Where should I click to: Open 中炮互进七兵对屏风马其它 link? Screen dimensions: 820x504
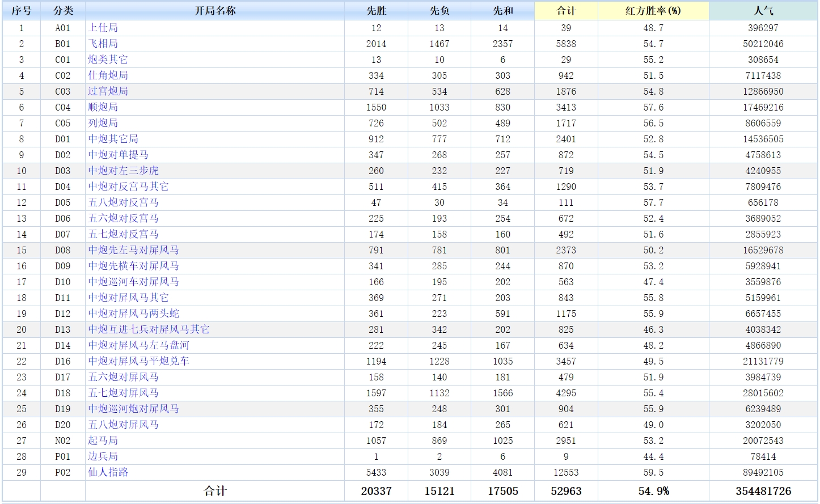pyautogui.click(x=149, y=329)
